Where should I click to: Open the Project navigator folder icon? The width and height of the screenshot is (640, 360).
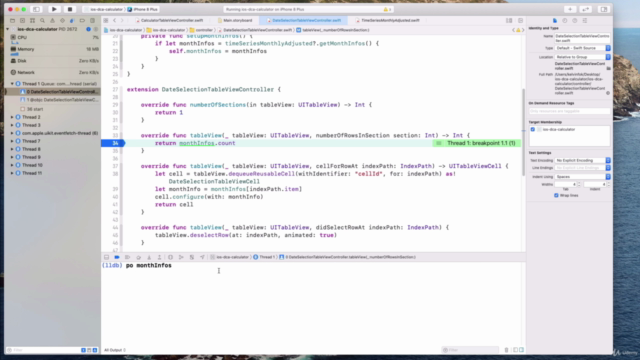tap(12, 20)
